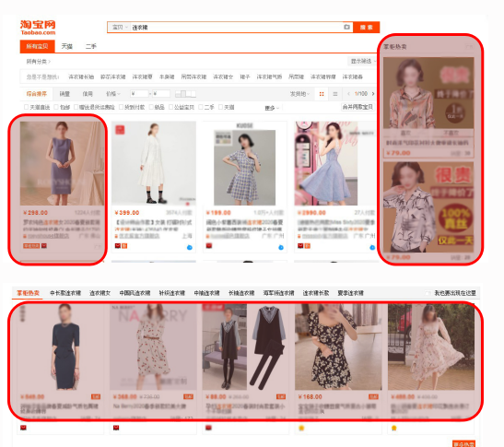Select the 二手 tab at top
Viewport: 504px width, 447px height.
[91, 46]
